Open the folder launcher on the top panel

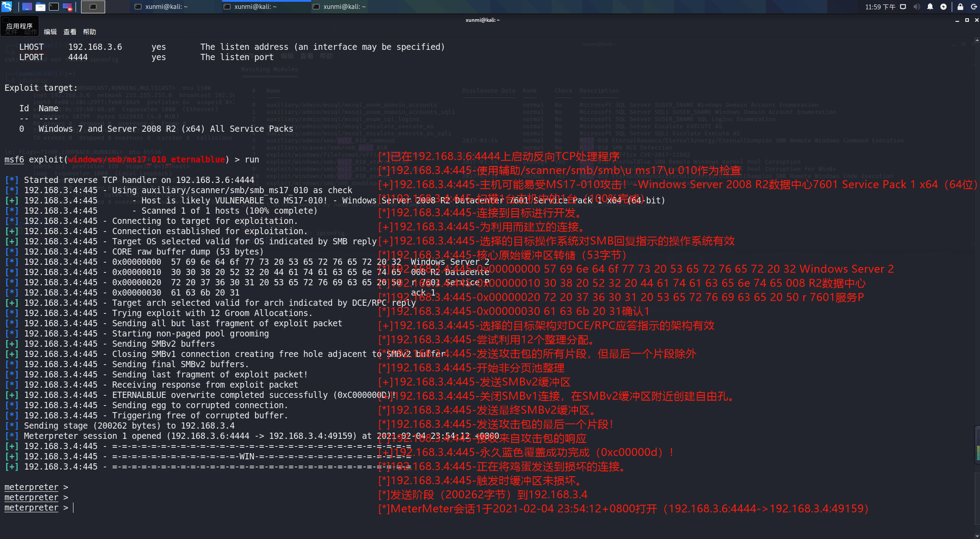[x=40, y=7]
